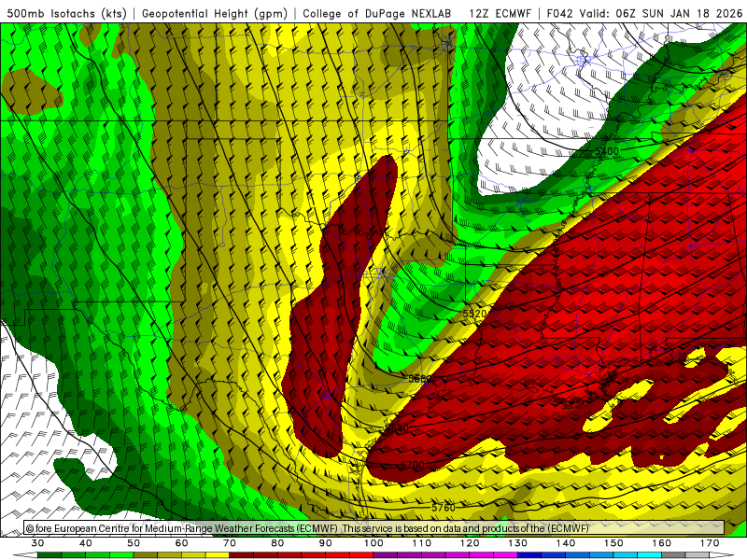Click the "500mb Isotachs (kts)" title text
Image resolution: width=747 pixels, height=560 pixels.
coord(67,13)
